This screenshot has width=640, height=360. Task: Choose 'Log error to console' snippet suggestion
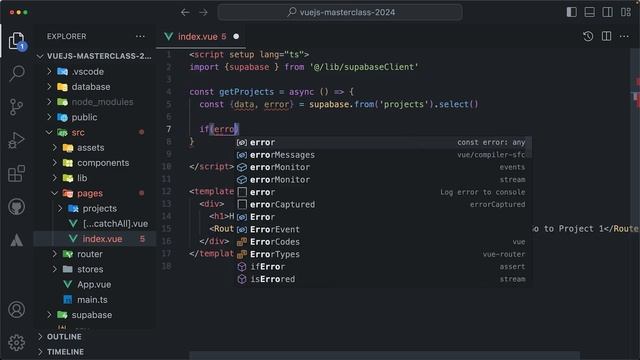pyautogui.click(x=383, y=192)
